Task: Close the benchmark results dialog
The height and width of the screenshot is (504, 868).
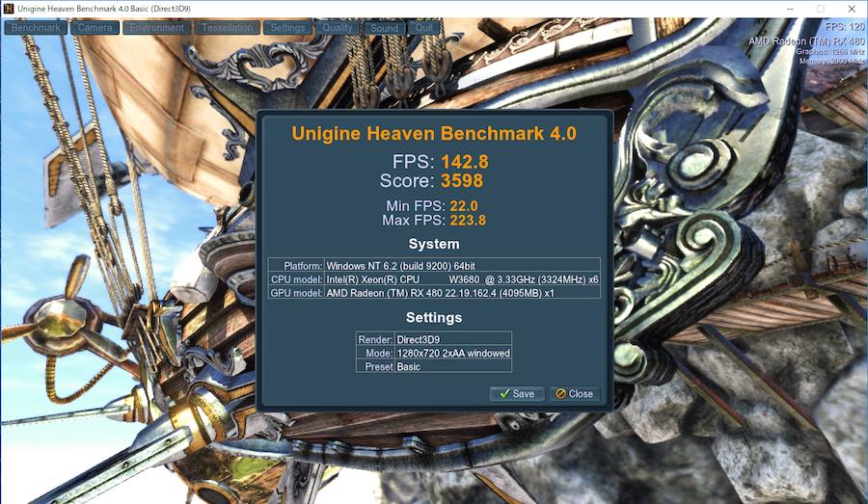Action: point(575,394)
